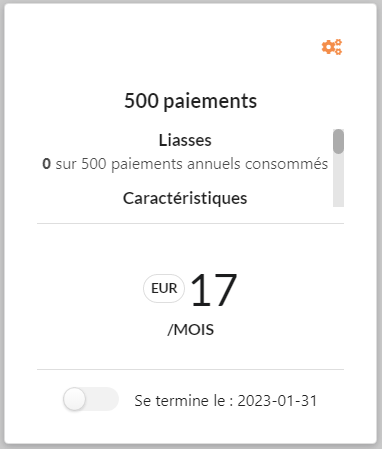Click the large price number 17
382x449 pixels.
click(214, 290)
